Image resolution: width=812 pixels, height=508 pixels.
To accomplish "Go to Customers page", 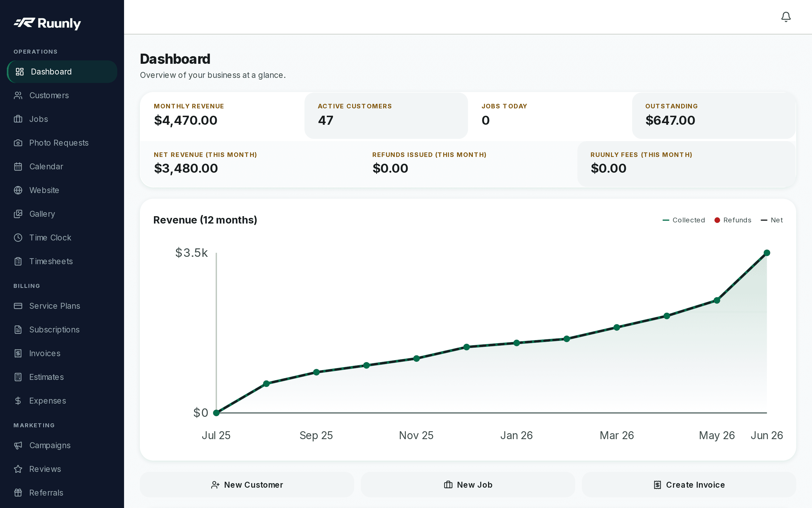I will point(62,95).
